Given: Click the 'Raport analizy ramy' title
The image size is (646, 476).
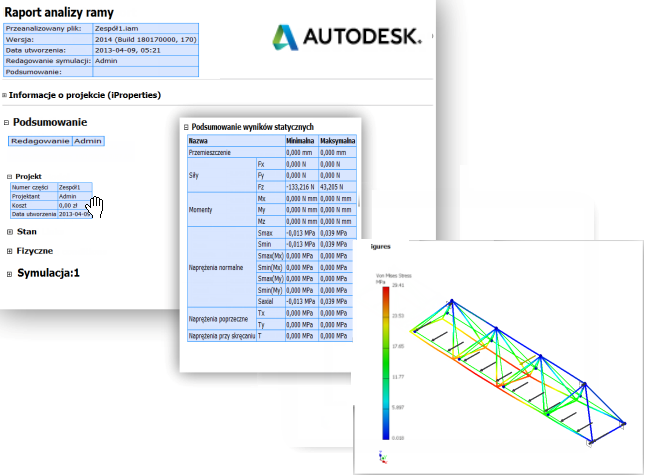Looking at the screenshot, I should point(59,12).
